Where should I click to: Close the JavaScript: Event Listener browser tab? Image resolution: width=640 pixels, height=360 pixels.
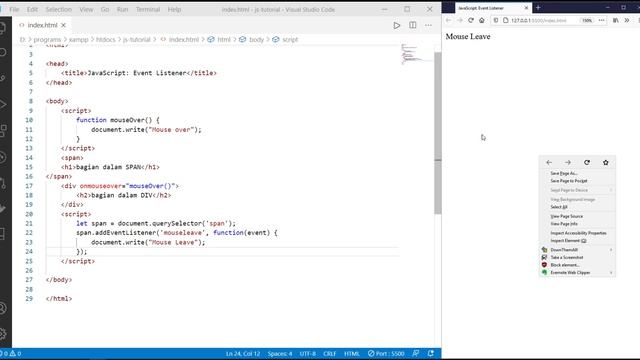(526, 8)
